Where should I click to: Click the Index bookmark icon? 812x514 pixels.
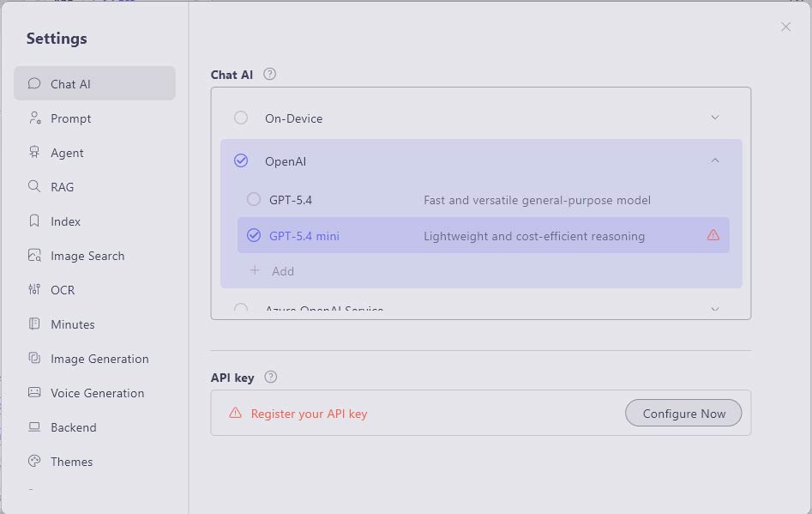click(x=34, y=221)
